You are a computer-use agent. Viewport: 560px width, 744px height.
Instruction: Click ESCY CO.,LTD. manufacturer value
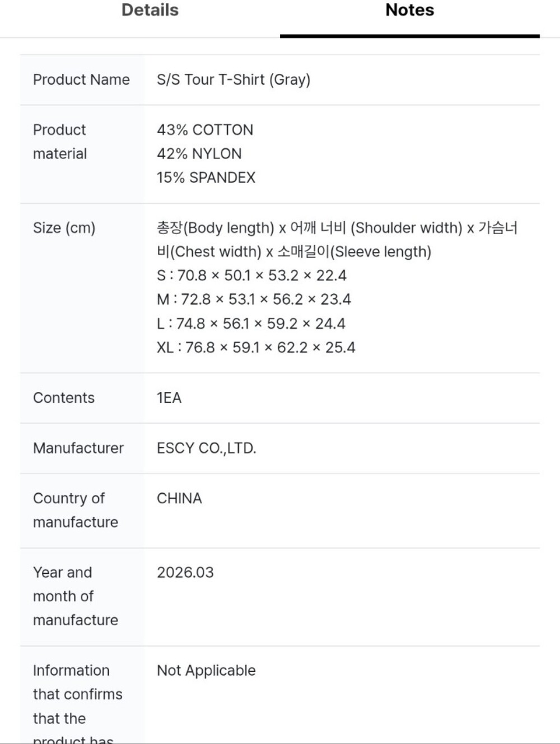coord(207,448)
